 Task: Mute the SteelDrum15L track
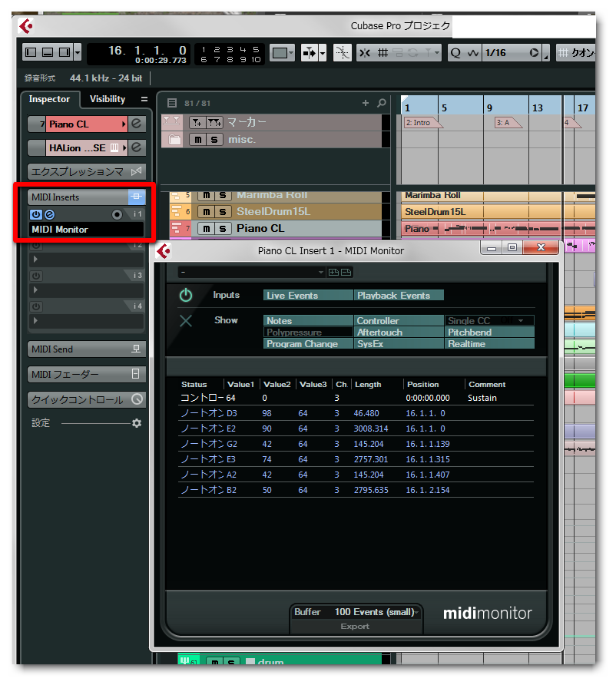coord(206,212)
